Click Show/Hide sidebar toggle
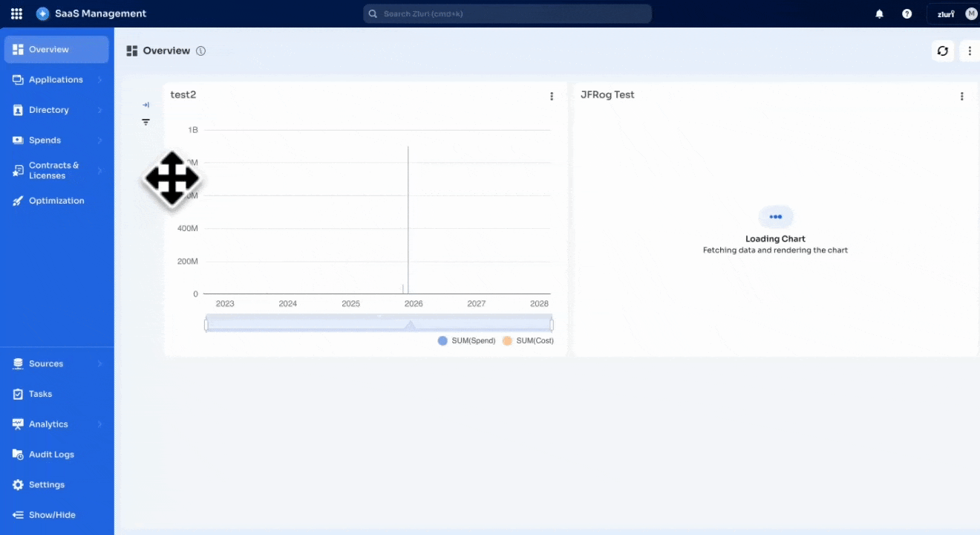 click(56, 515)
